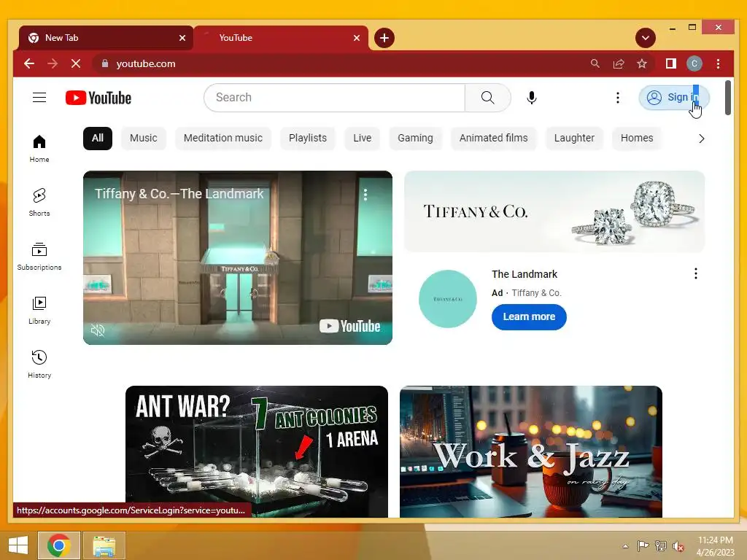This screenshot has width=747, height=560.
Task: Open The Landmark ad title
Action: (525, 274)
